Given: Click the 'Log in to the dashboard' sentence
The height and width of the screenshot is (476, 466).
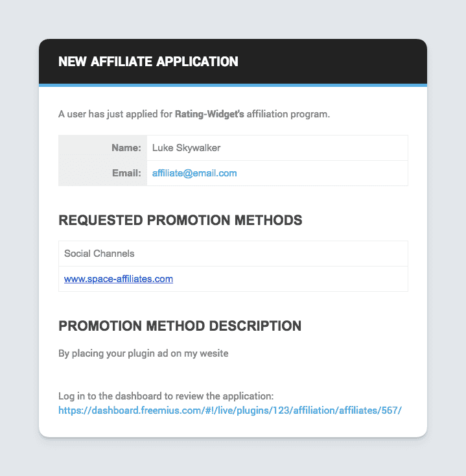Looking at the screenshot, I should click(x=166, y=396).
